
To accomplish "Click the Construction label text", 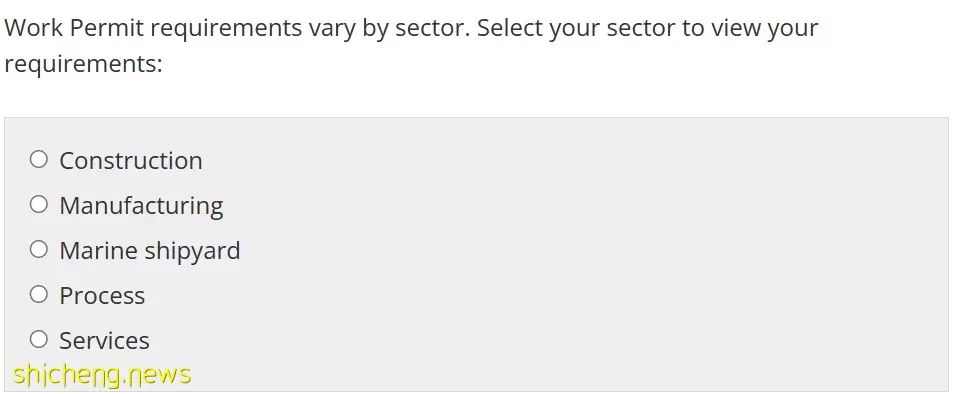I will point(131,161).
